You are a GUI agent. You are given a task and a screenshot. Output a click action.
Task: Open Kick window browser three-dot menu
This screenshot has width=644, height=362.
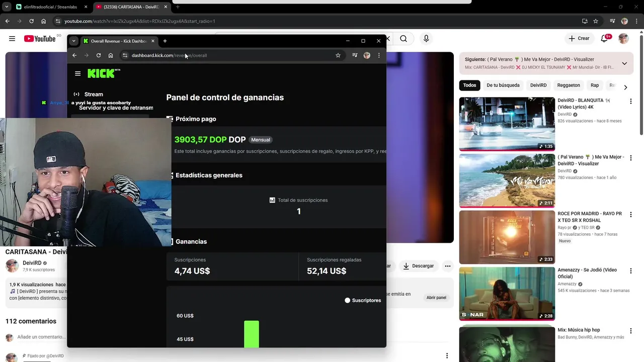pos(379,55)
